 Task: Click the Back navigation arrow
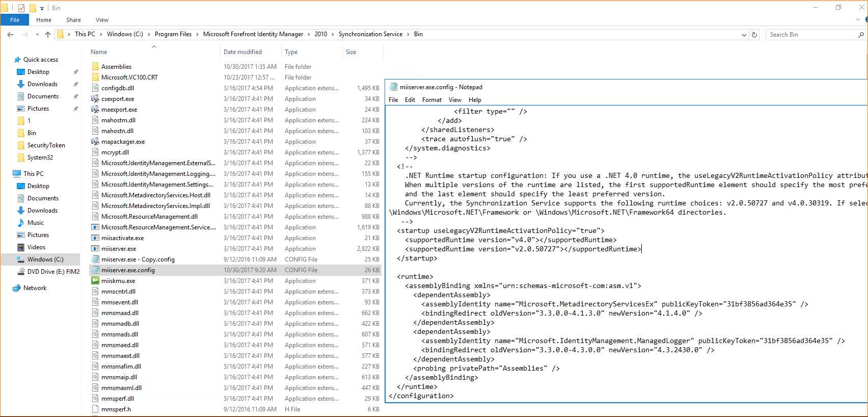pos(10,34)
